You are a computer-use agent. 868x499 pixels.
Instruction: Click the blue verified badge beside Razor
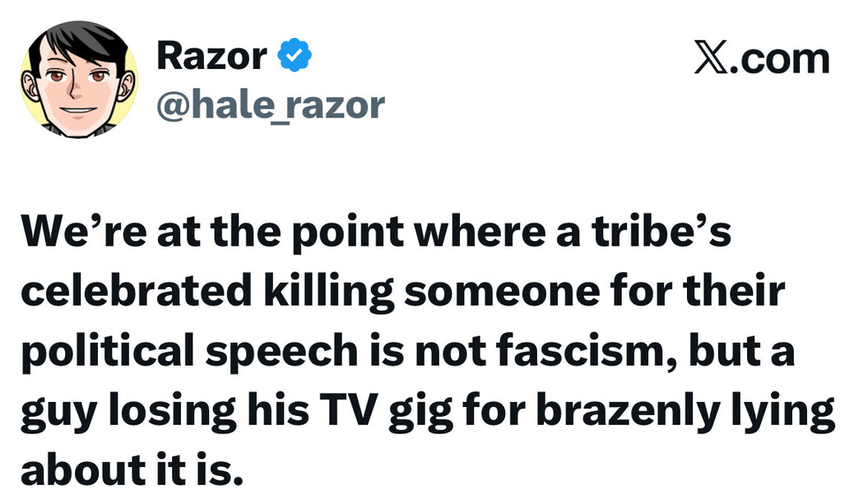click(294, 56)
